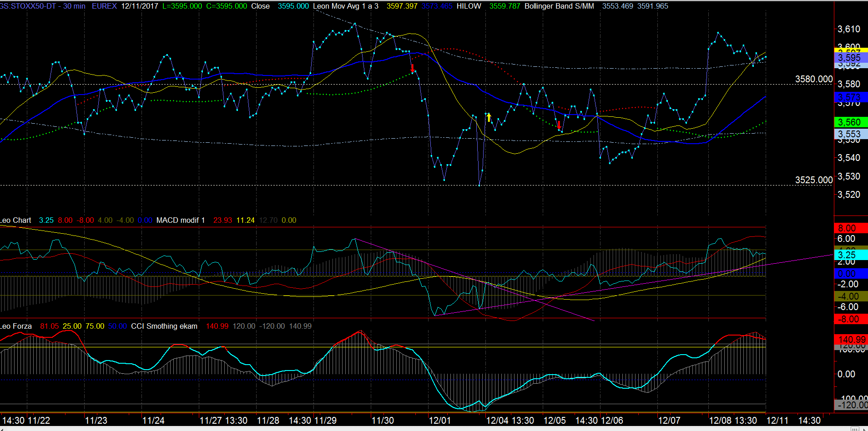Click the yellow 3597.397 moving average value
Viewport: 868px width, 431px height.
pos(402,6)
